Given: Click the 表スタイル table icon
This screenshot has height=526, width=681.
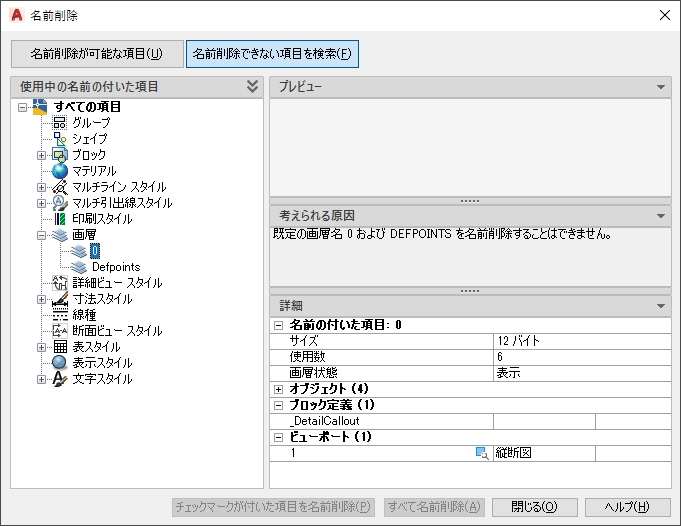Looking at the screenshot, I should [x=60, y=347].
